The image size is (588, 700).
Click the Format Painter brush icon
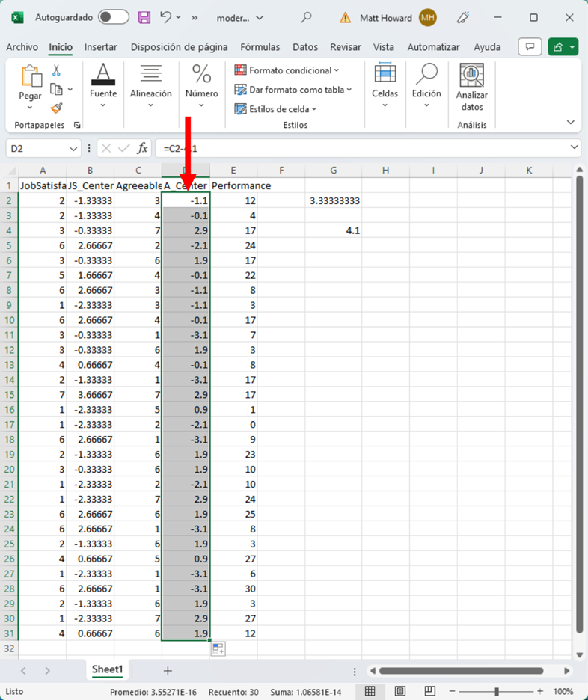[56, 108]
